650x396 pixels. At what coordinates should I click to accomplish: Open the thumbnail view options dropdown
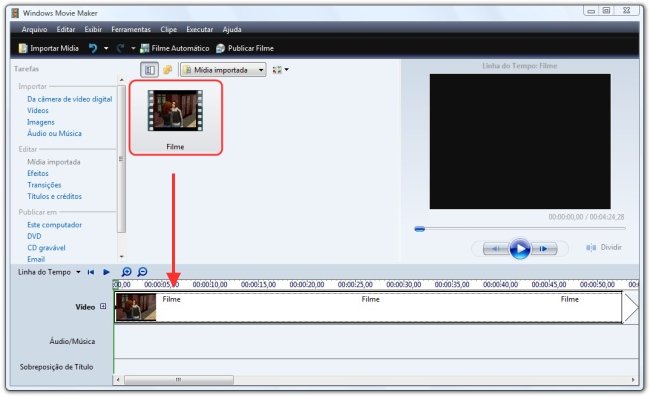pos(281,70)
